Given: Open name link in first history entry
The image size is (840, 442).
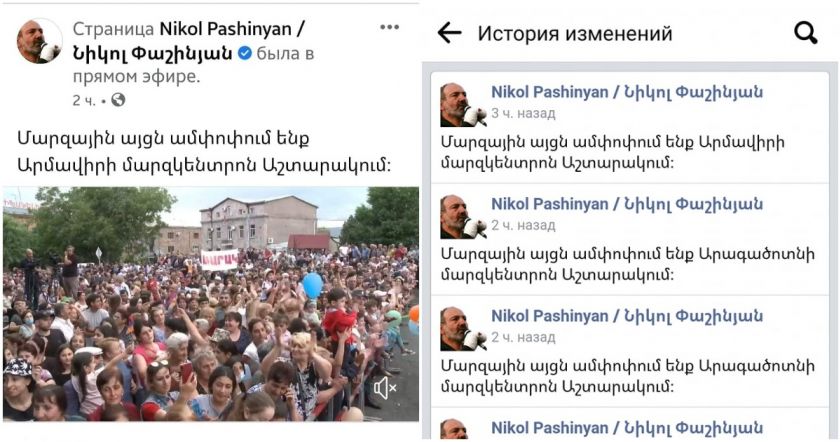Looking at the screenshot, I should 627,92.
